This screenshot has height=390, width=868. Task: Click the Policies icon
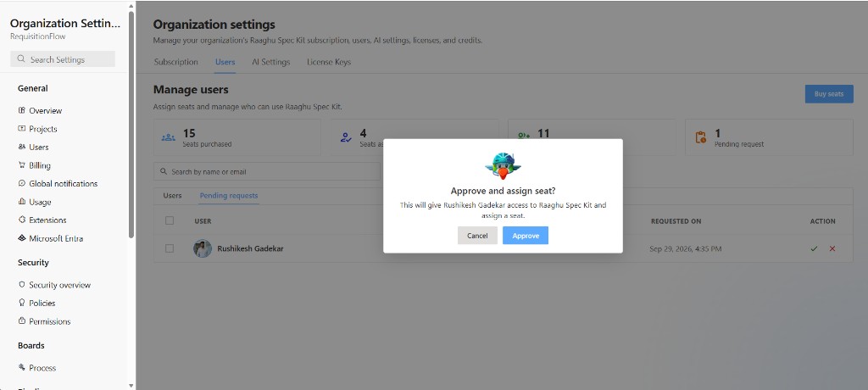21,303
